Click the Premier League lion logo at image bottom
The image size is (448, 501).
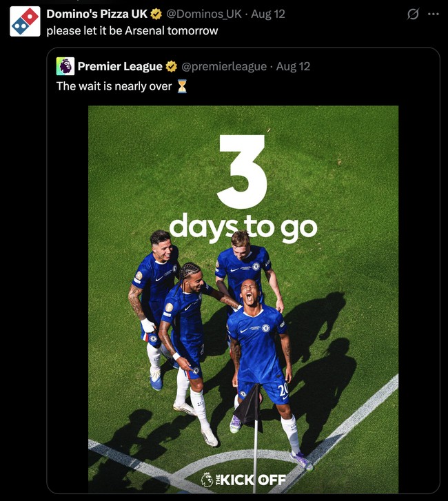click(207, 479)
